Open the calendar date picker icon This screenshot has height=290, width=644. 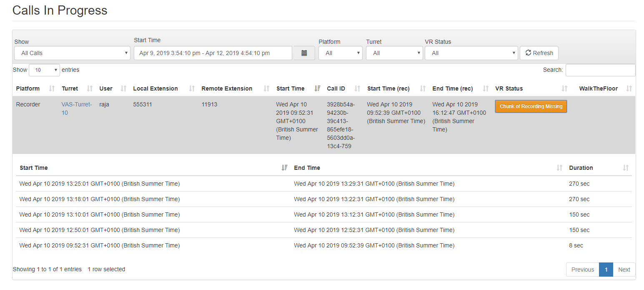pos(304,53)
